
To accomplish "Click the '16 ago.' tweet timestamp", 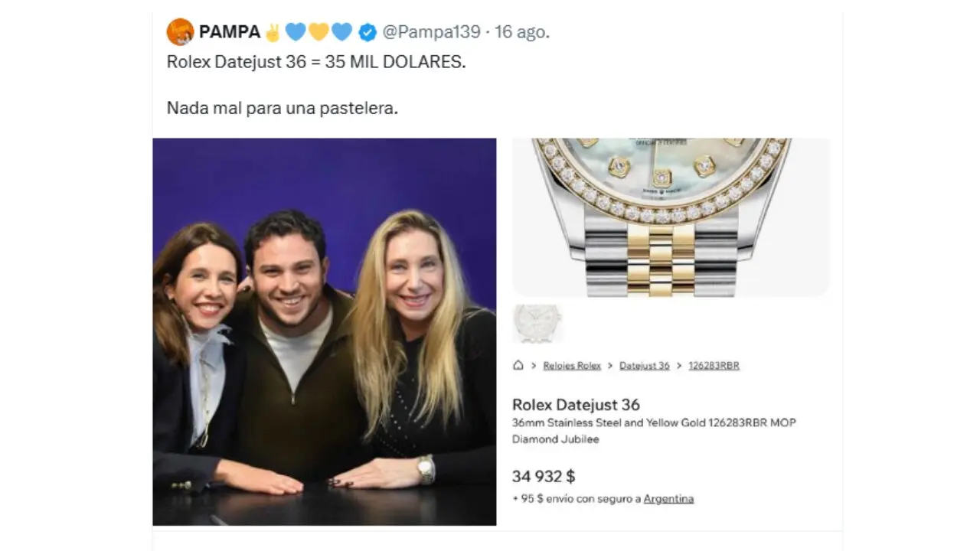I will point(522,32).
